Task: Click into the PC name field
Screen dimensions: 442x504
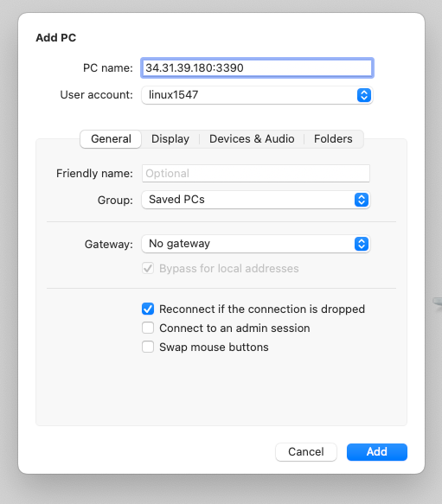Action: click(257, 67)
